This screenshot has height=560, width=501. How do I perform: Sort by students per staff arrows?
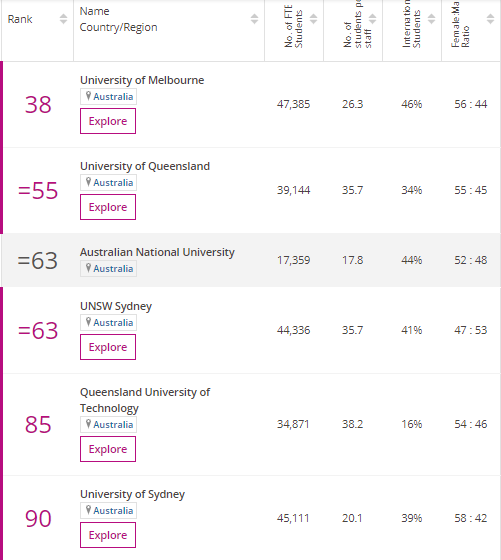pos(372,19)
